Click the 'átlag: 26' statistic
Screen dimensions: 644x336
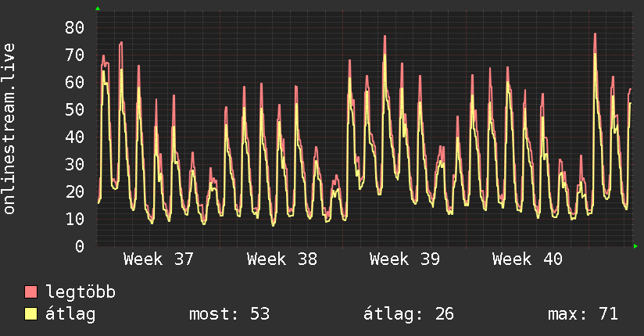click(409, 314)
